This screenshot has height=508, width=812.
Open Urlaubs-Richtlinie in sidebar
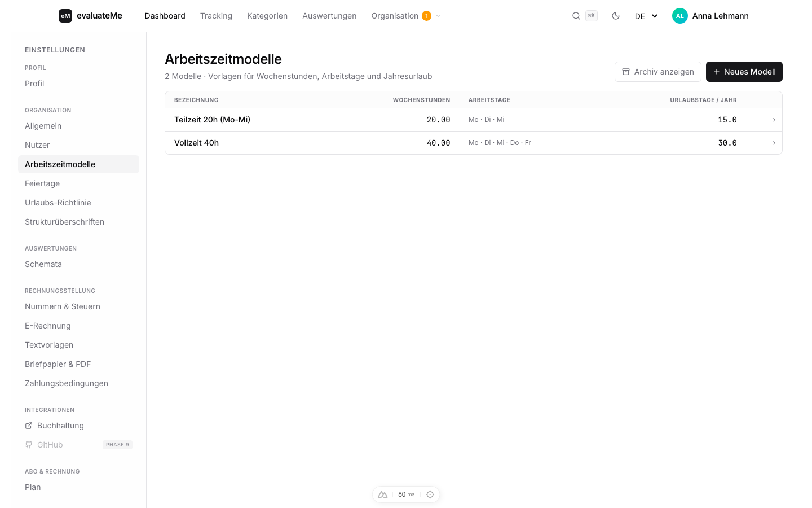78,203
